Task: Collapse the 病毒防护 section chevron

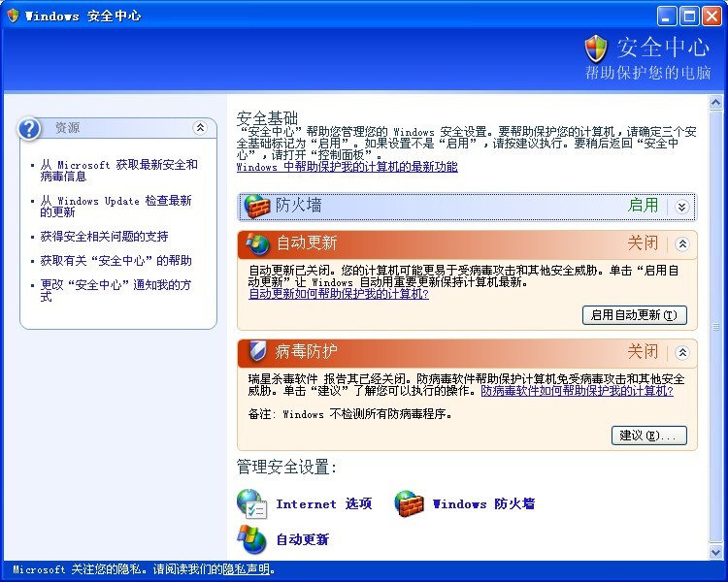Action: coord(682,353)
